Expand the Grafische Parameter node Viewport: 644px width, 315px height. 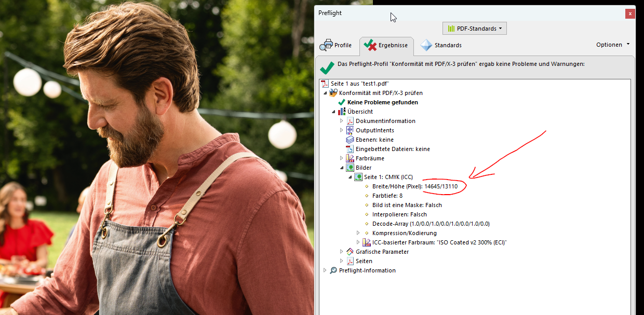[x=342, y=252]
